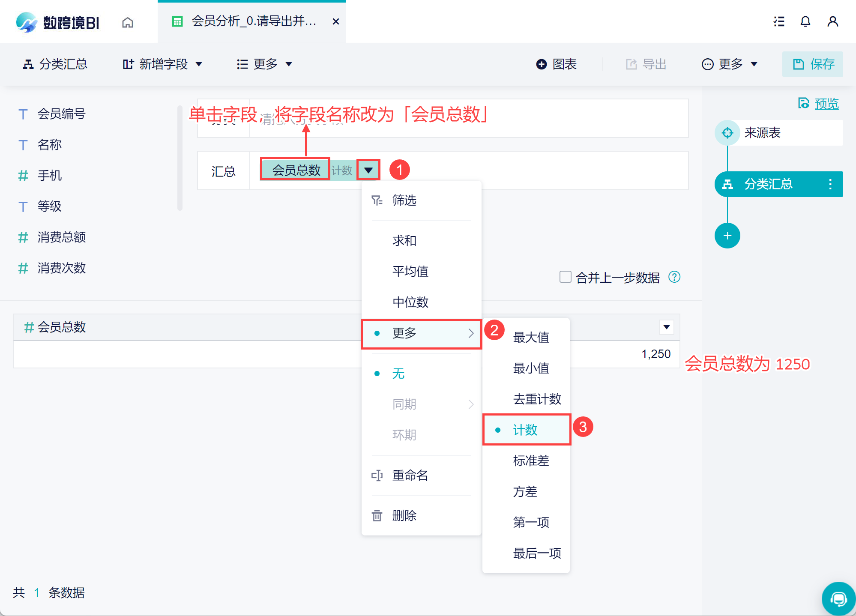The height and width of the screenshot is (616, 856).
Task: Click the field list scrollbar
Action: tap(180, 158)
